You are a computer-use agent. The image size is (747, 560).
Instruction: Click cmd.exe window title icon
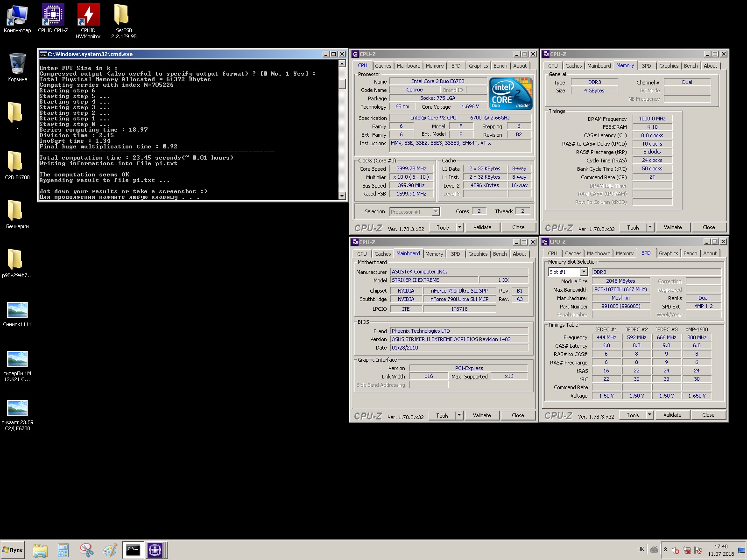43,54
